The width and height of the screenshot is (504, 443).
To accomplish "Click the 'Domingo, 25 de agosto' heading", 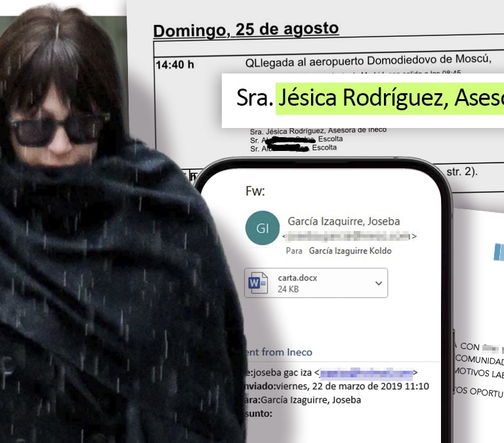I will coord(245,30).
